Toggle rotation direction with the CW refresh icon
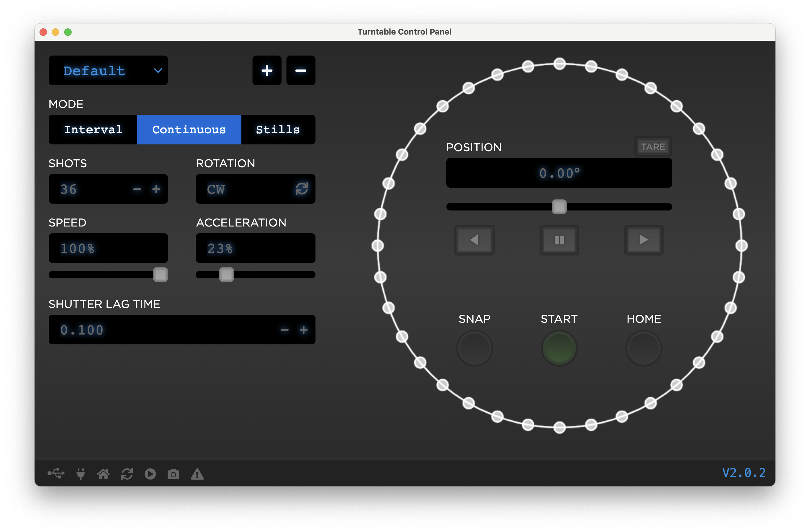 coord(302,189)
